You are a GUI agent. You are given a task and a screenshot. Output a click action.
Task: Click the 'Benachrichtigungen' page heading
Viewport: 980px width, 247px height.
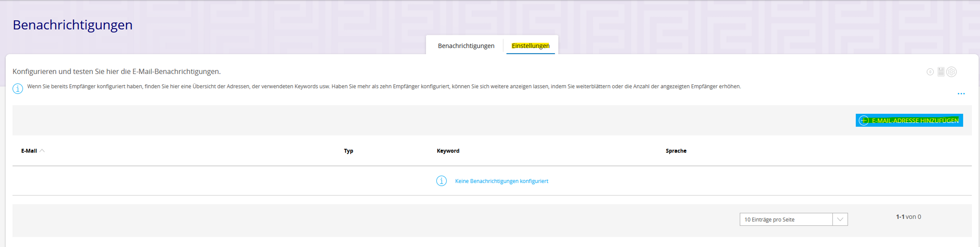tap(73, 25)
